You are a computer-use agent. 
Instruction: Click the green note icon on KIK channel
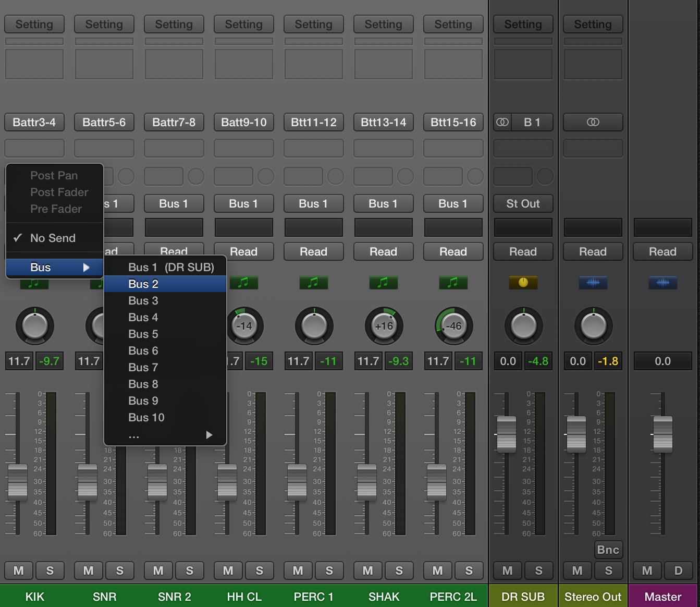pyautogui.click(x=34, y=283)
